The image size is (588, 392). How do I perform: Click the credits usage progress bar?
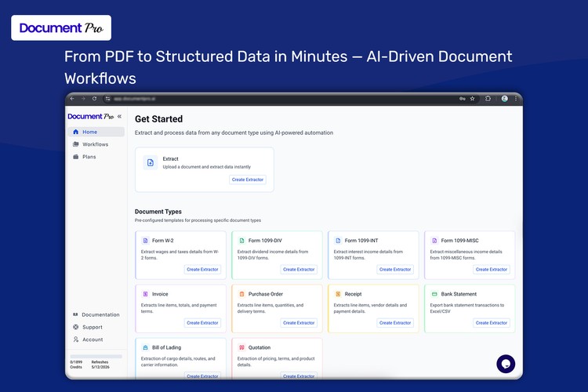click(x=96, y=357)
